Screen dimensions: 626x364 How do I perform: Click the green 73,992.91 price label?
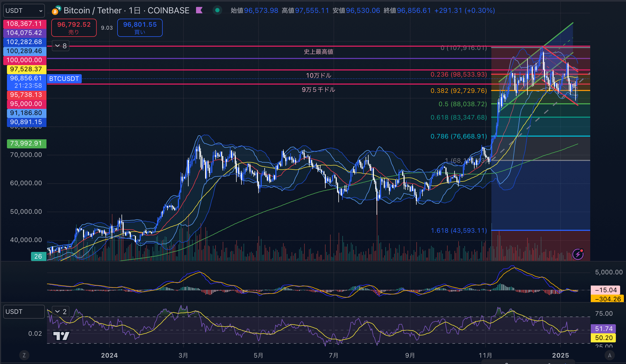[x=26, y=144]
